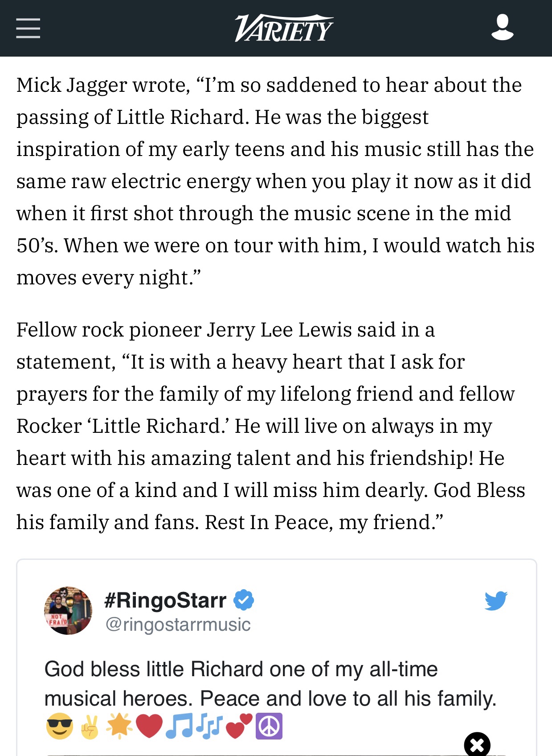Tap the large red heart emoji
The width and height of the screenshot is (552, 756).
tap(149, 726)
